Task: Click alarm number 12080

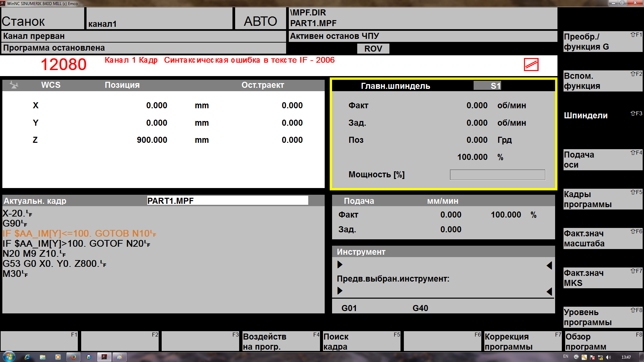Action: click(x=63, y=64)
